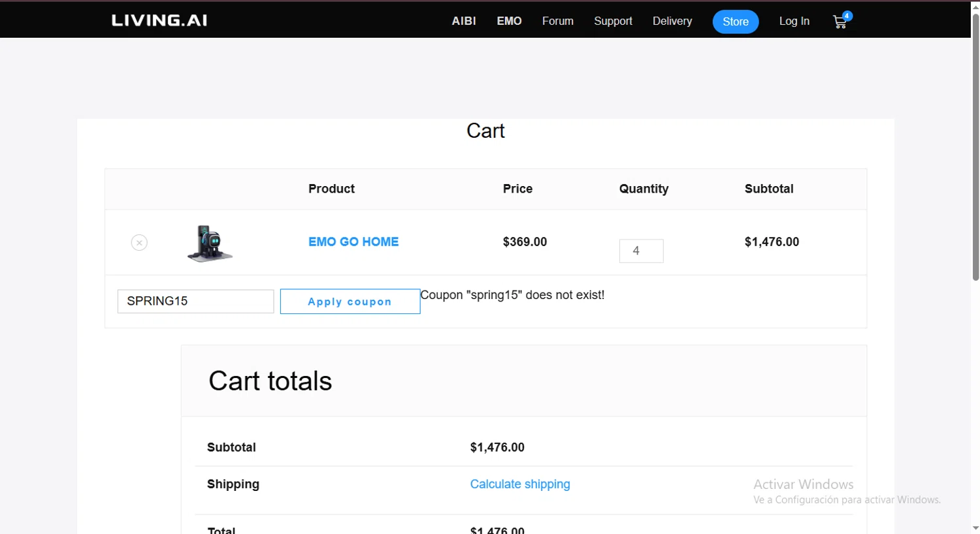
Task: Click the $1,476.00 subtotal in product row
Action: [772, 242]
